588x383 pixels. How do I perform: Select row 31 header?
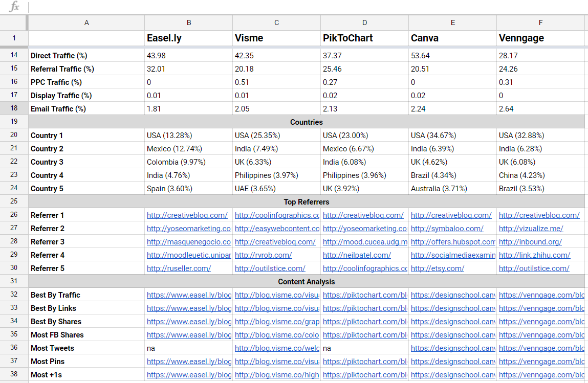coord(14,281)
